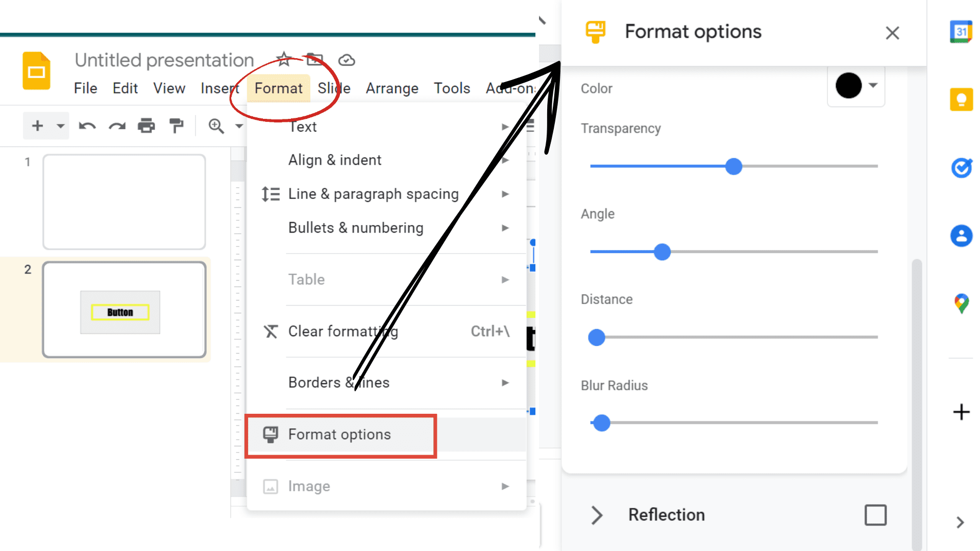
Task: Drag the Transparency slider control
Action: (733, 166)
